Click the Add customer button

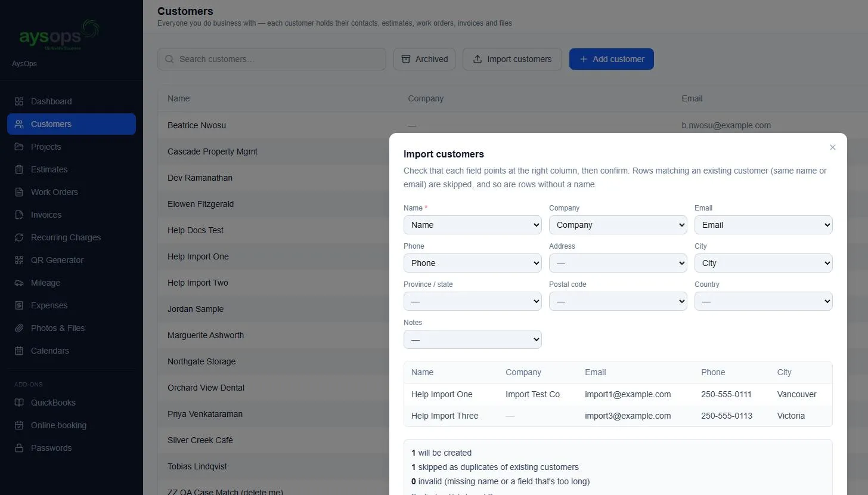click(x=612, y=59)
